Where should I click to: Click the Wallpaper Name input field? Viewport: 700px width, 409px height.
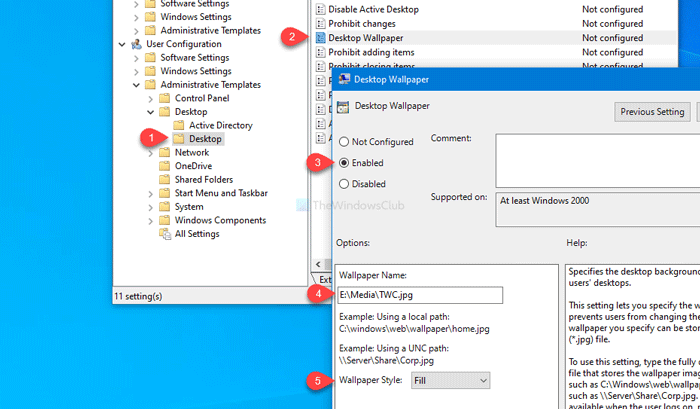tap(420, 295)
